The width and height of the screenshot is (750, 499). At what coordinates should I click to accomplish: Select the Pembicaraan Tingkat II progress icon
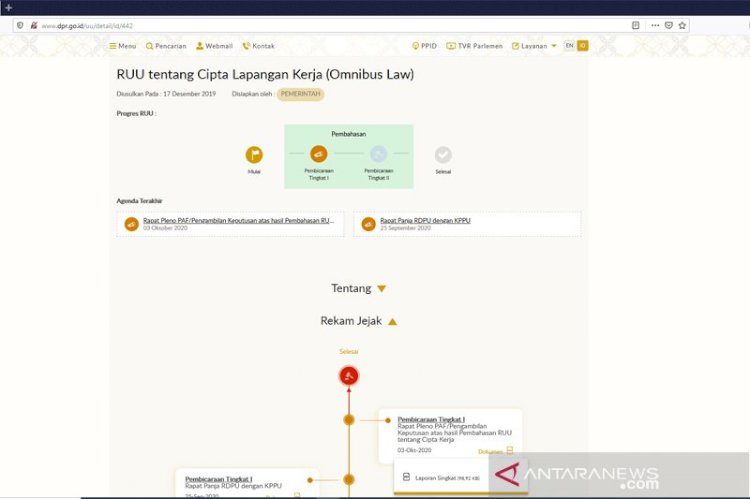click(378, 154)
